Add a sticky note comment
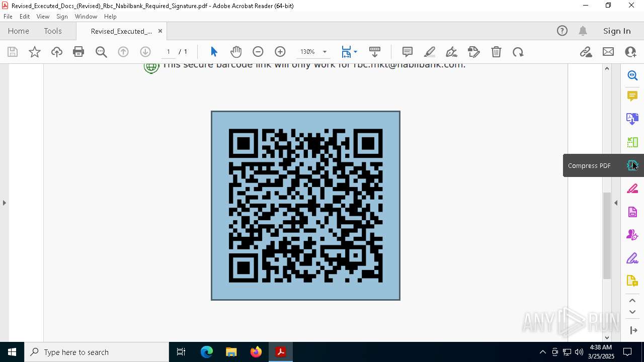 pyautogui.click(x=408, y=52)
